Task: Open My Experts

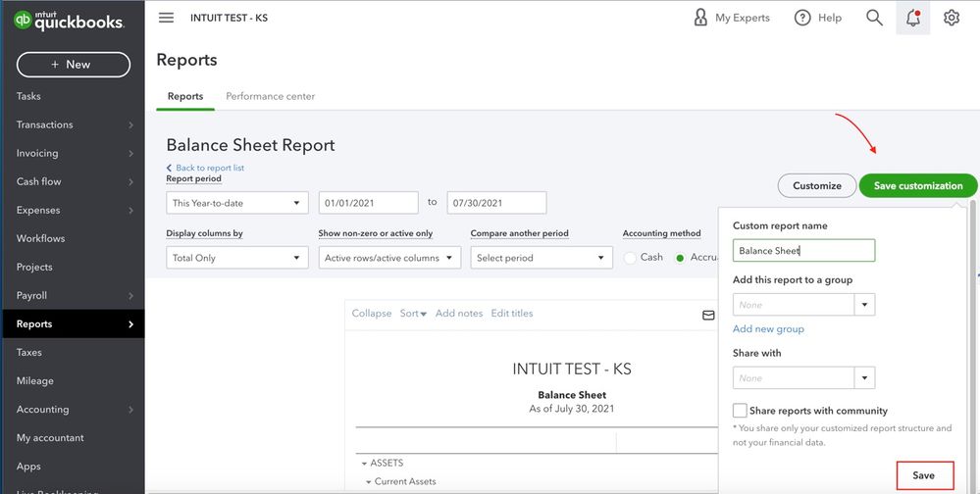Action: [732, 18]
